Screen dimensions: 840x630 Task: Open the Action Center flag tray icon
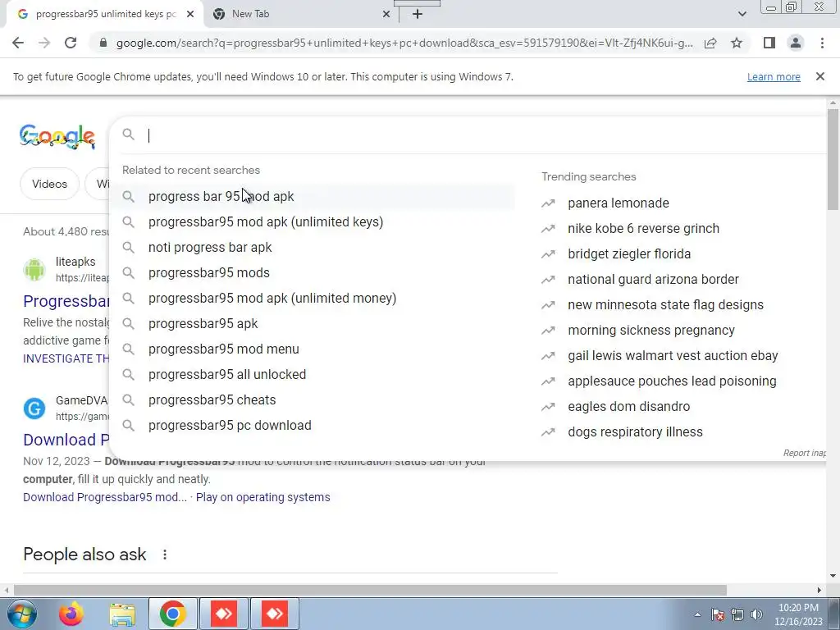(718, 614)
